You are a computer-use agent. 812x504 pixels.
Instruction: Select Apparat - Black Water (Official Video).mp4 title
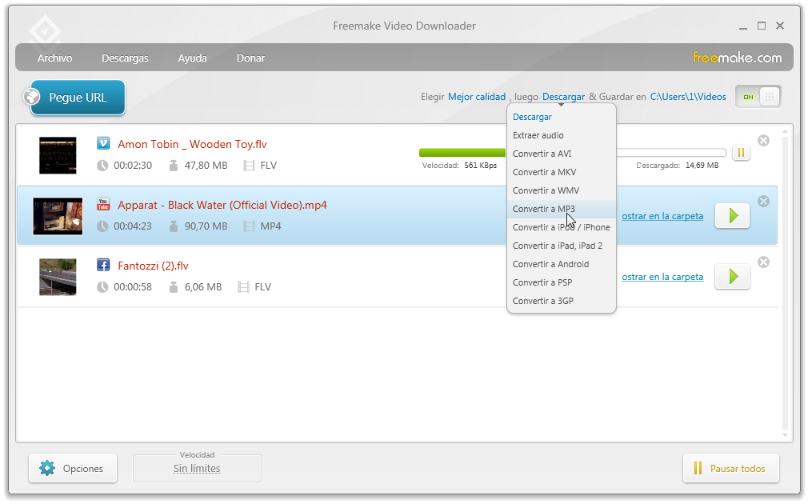point(222,205)
